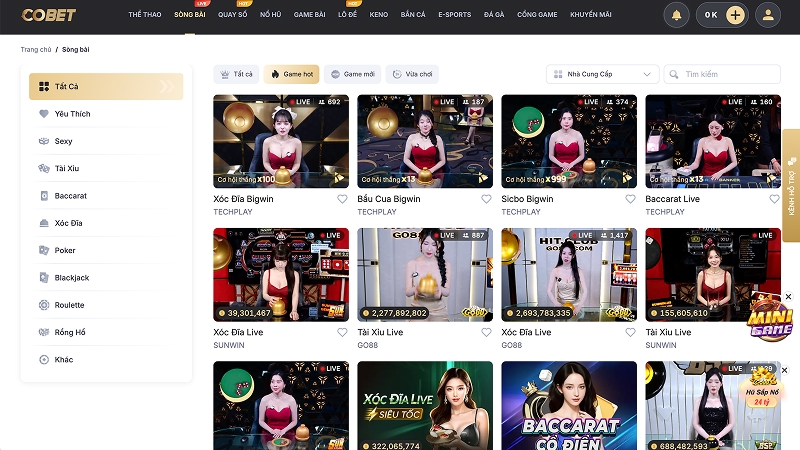Screen dimensions: 800x450
Task: Open CỔNG GAME menu item
Action: point(537,15)
